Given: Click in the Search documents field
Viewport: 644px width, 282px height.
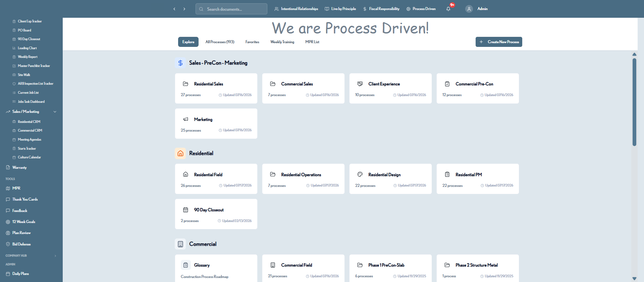Looking at the screenshot, I should tap(231, 9).
